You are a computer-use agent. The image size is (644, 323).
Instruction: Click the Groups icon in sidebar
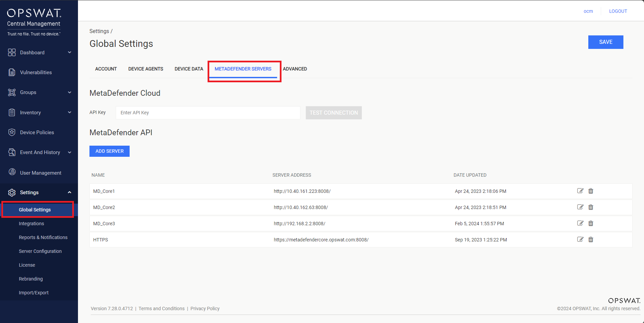tap(12, 92)
